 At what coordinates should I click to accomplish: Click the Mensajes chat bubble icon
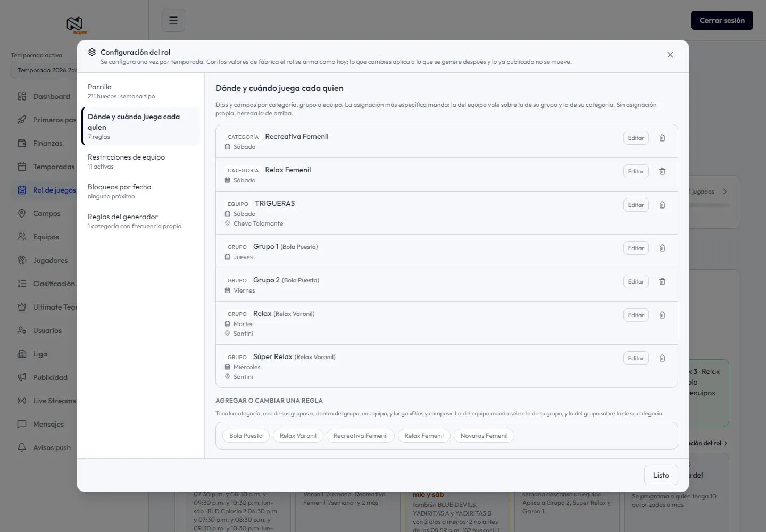click(22, 424)
